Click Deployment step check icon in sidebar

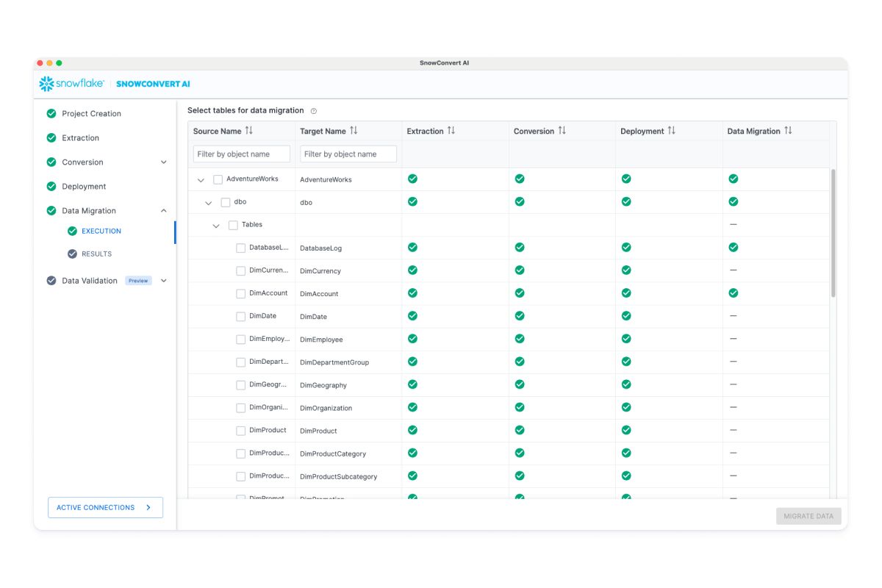coord(51,186)
